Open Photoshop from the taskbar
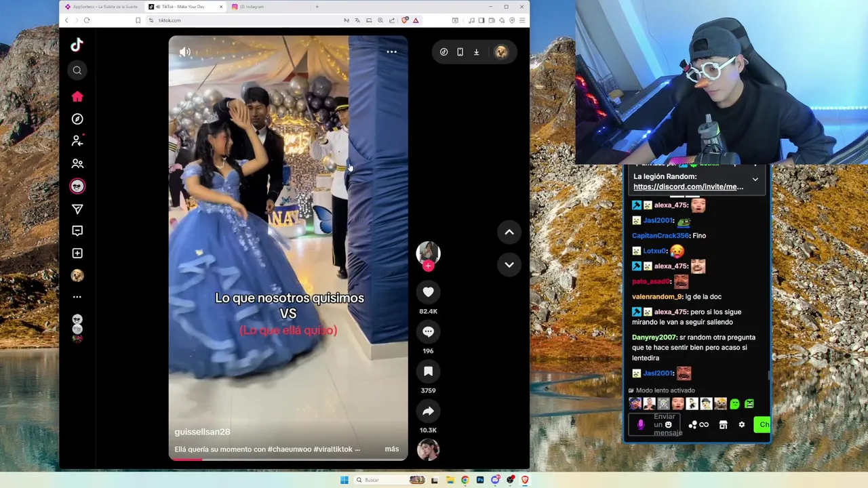The height and width of the screenshot is (488, 868). pyautogui.click(x=480, y=480)
